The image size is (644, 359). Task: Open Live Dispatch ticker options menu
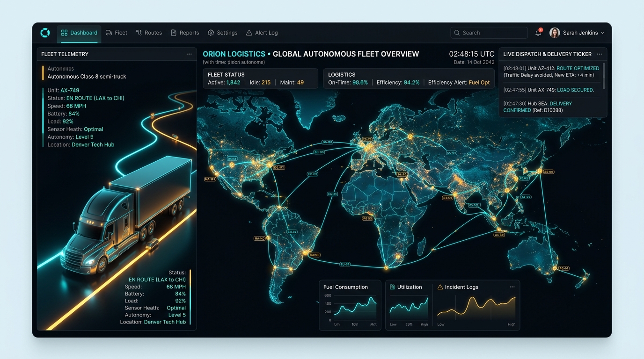coord(600,54)
